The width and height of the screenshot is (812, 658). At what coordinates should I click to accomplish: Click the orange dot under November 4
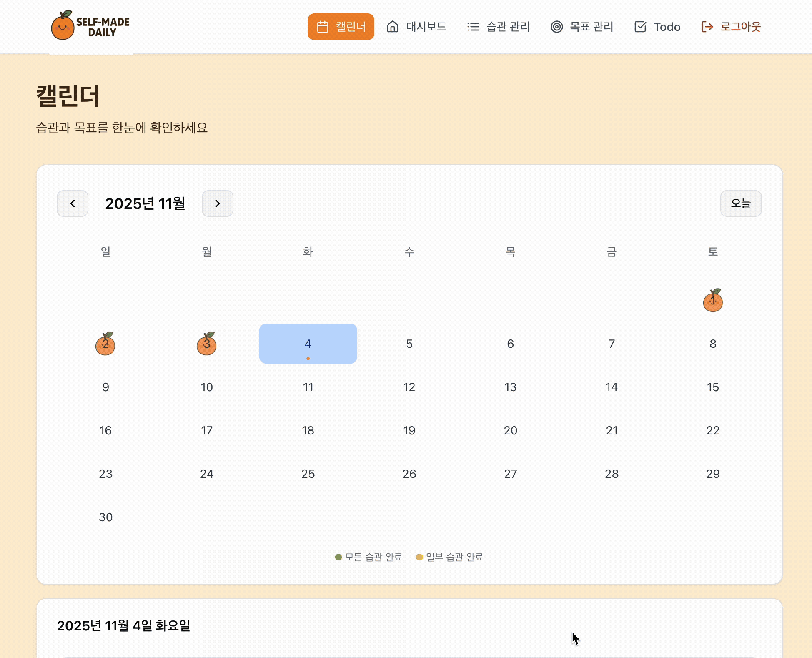(x=308, y=358)
